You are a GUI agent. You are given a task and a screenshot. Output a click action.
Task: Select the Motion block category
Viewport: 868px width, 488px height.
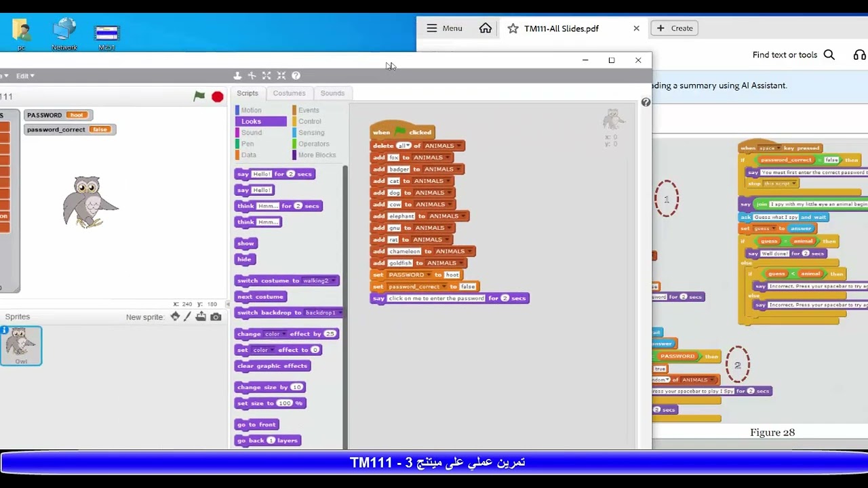(261, 110)
